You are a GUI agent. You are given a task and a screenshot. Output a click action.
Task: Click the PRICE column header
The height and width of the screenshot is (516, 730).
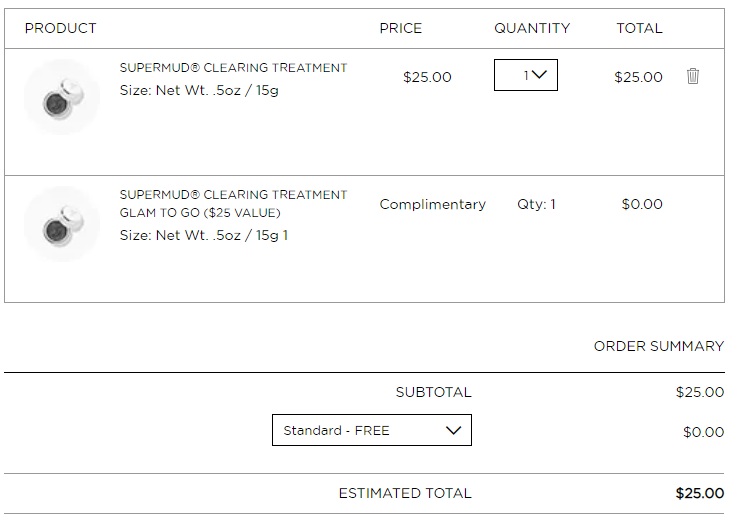[x=400, y=28]
